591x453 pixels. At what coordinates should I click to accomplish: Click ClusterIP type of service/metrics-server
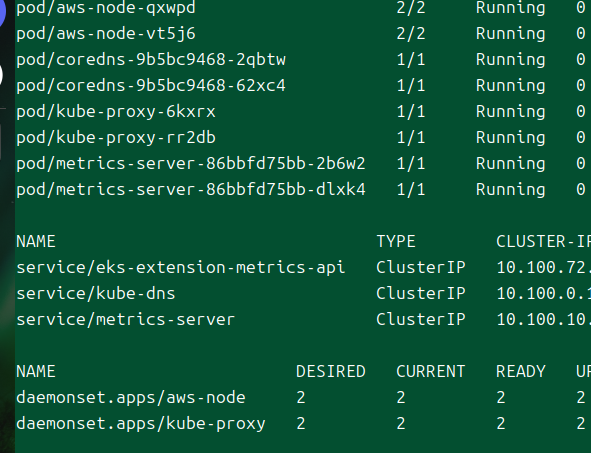(421, 320)
